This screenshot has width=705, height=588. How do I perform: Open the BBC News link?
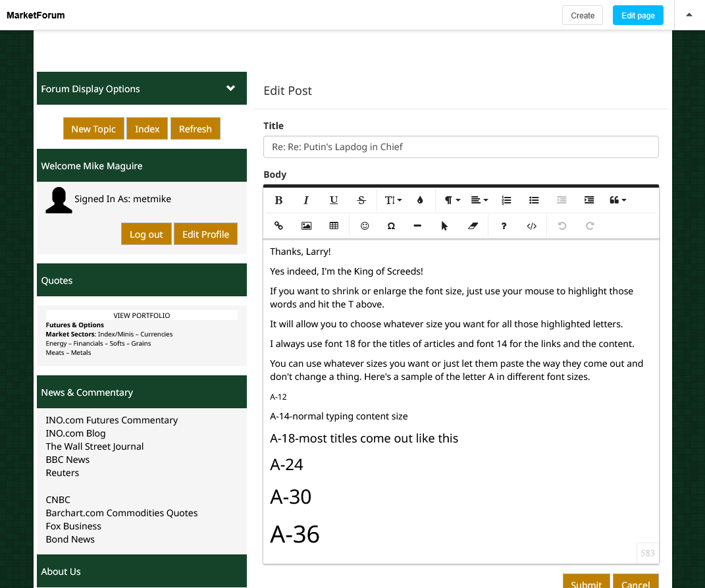click(67, 460)
